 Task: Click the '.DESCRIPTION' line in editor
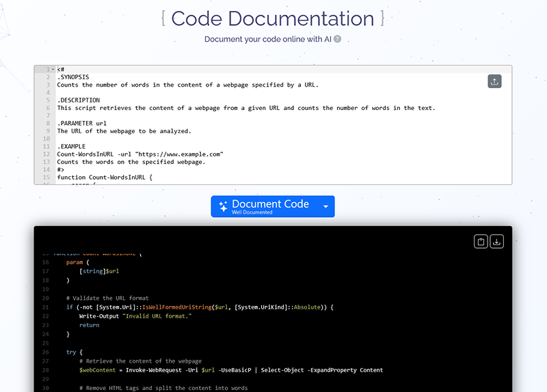79,100
